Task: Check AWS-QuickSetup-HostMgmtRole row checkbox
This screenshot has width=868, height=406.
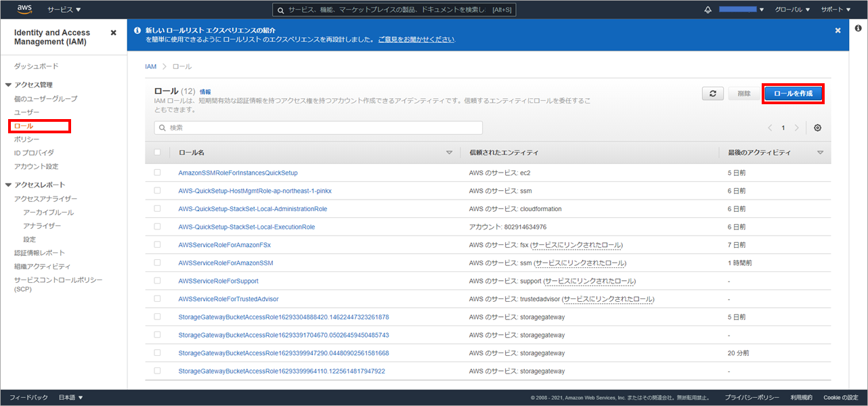Action: tap(157, 191)
